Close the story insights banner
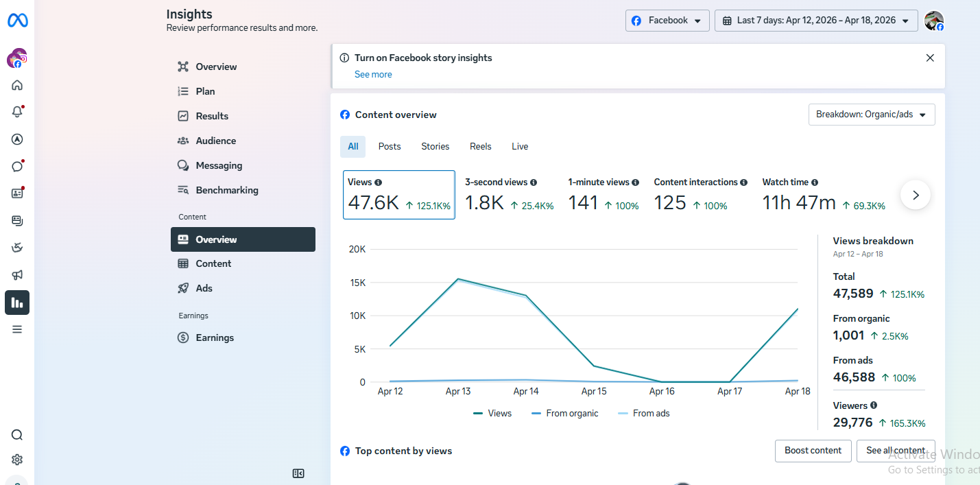 930,58
